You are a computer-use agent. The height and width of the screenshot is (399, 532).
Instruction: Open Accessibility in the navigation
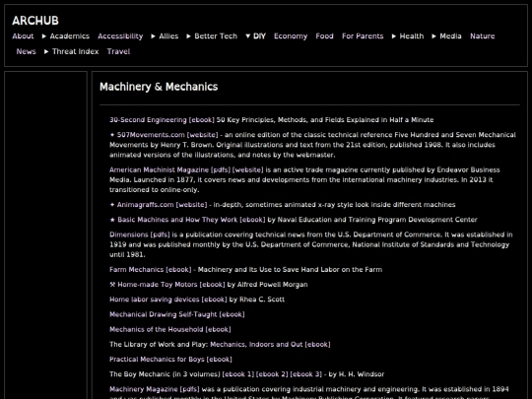click(x=120, y=36)
